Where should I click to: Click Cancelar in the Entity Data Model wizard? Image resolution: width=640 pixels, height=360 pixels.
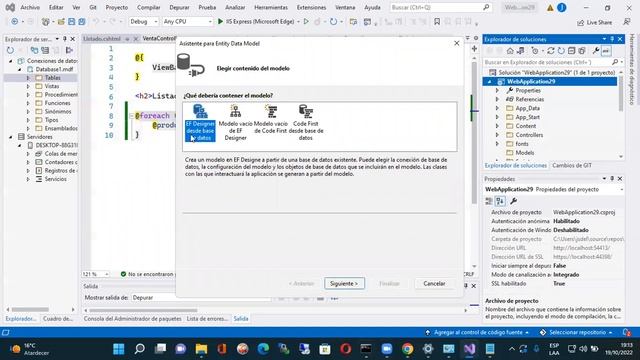point(434,283)
